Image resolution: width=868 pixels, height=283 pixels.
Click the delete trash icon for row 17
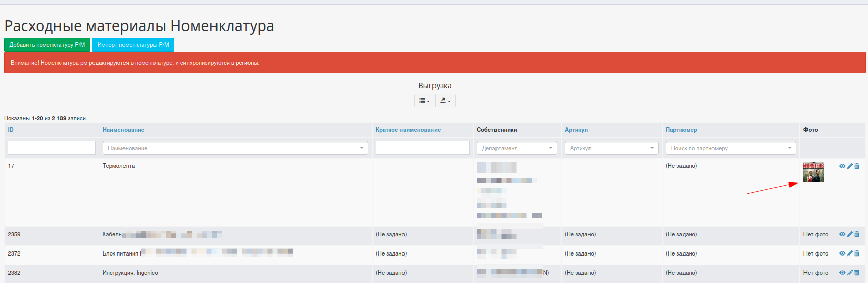[x=857, y=166]
